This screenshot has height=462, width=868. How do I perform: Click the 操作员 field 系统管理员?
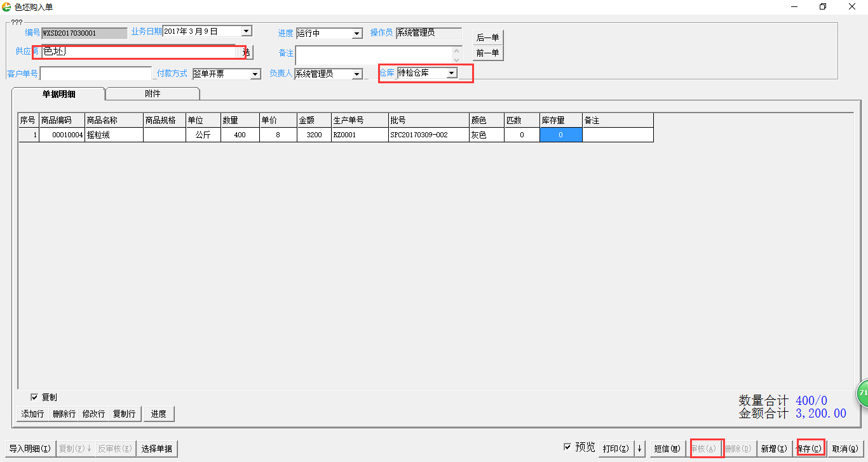point(428,33)
